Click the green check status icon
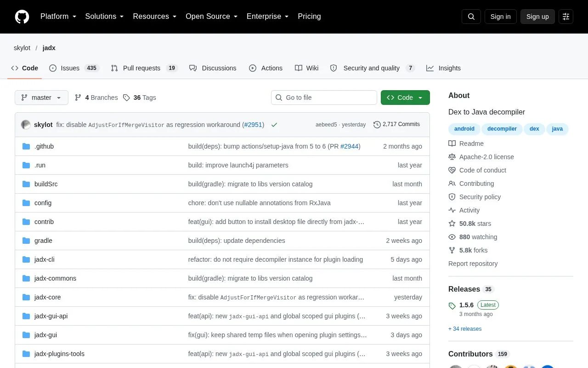 274,125
